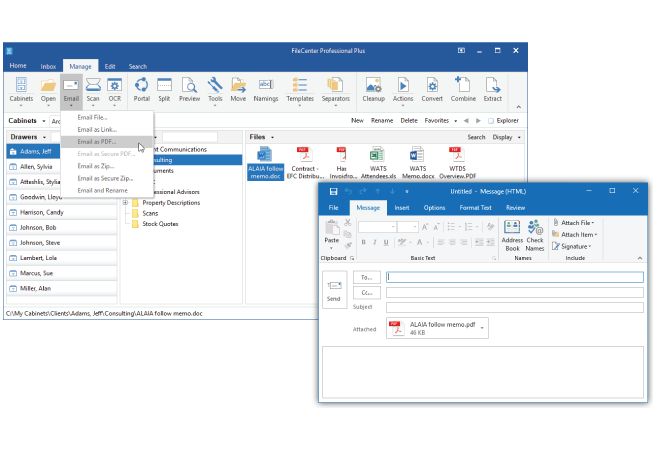Open the Convert tool
The height and width of the screenshot is (456, 654).
pos(432,89)
